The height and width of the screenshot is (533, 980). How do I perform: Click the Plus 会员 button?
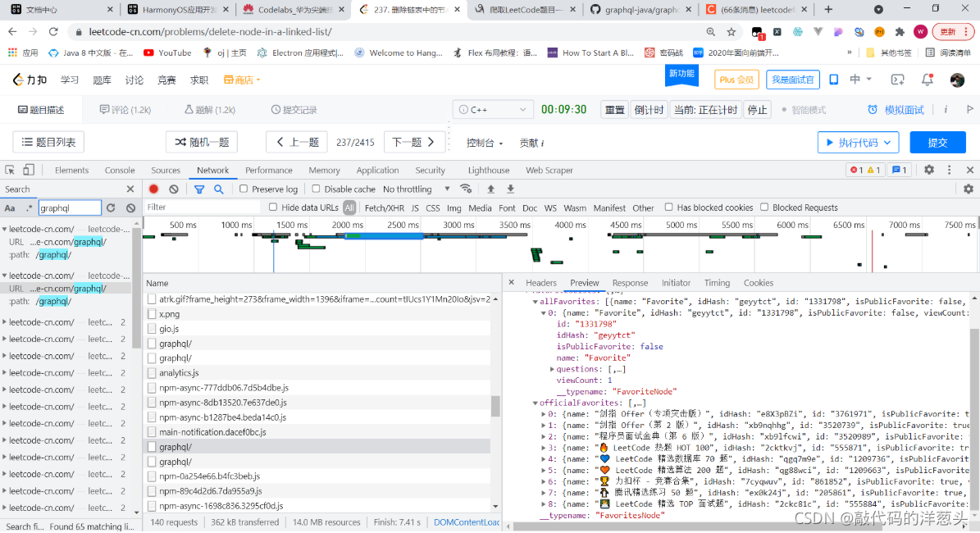click(736, 80)
